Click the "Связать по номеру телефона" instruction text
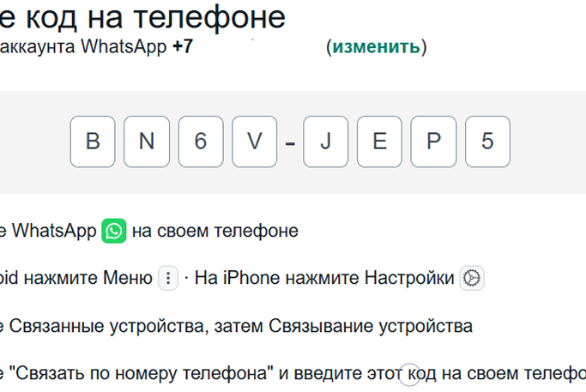586x392 pixels. (142, 373)
